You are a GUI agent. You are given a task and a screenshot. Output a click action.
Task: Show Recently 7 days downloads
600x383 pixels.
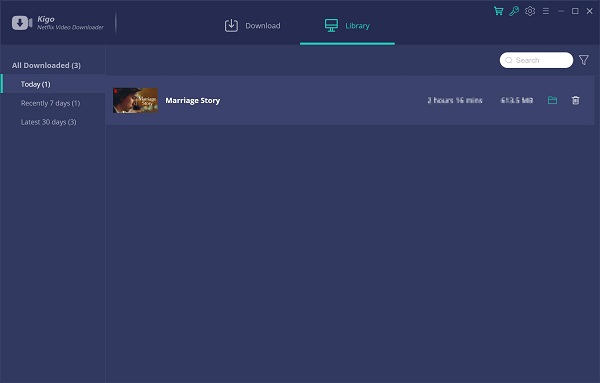(x=51, y=103)
